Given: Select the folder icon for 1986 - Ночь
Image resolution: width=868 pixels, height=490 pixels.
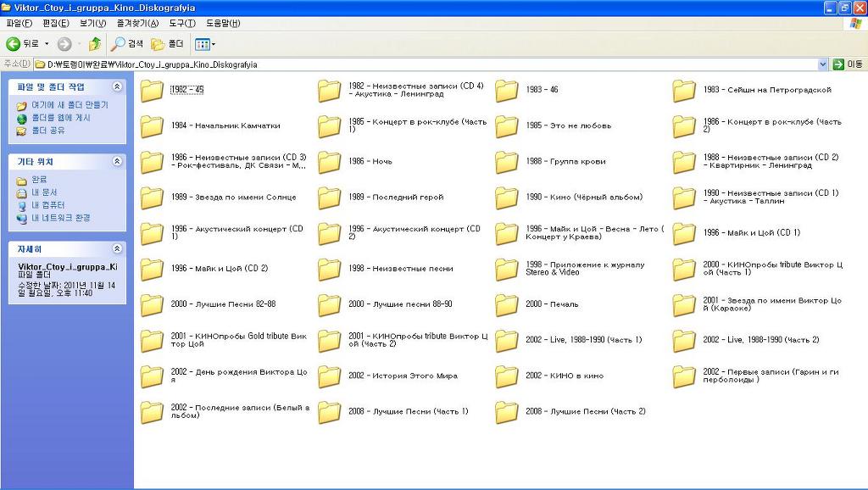Looking at the screenshot, I should click(329, 162).
